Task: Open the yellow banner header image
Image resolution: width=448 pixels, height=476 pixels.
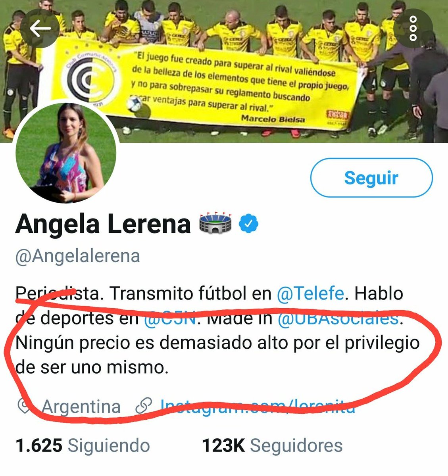Action: point(224,71)
